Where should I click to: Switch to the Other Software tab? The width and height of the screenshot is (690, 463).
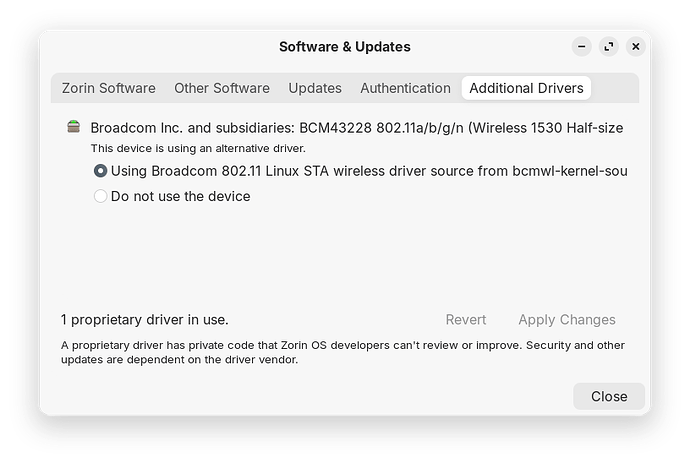(x=221, y=88)
